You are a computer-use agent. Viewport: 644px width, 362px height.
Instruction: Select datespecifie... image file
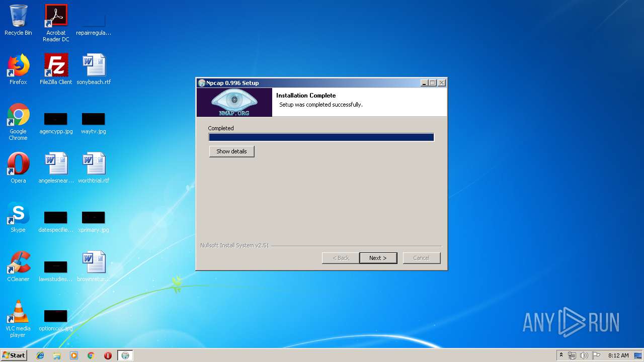[x=56, y=222]
